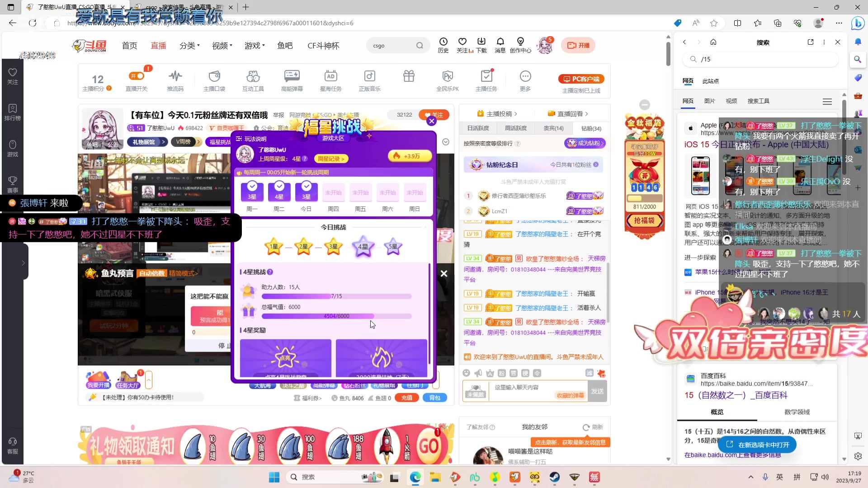Click the 充值 button
This screenshot has height=488, width=868.
tap(407, 398)
